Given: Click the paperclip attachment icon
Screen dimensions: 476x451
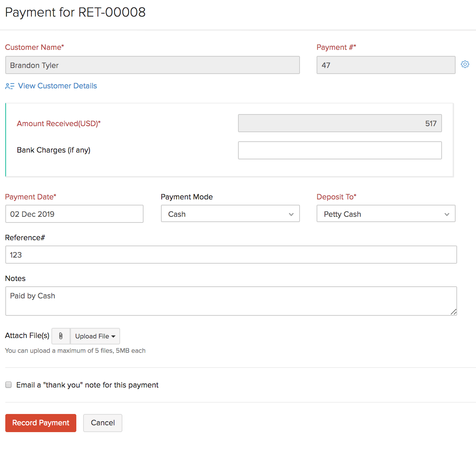Looking at the screenshot, I should (60, 336).
